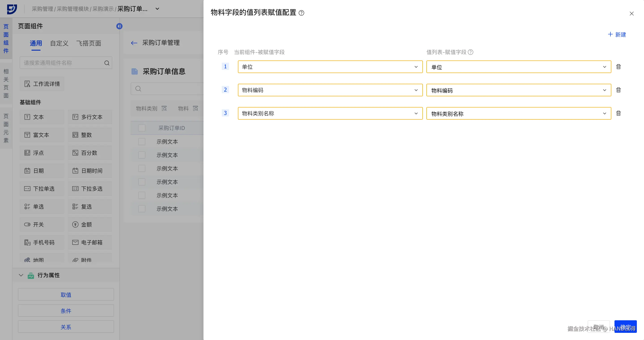Click the back arrow beside 采购订单管理
Viewport: 644px width, 340px height.
[x=134, y=43]
